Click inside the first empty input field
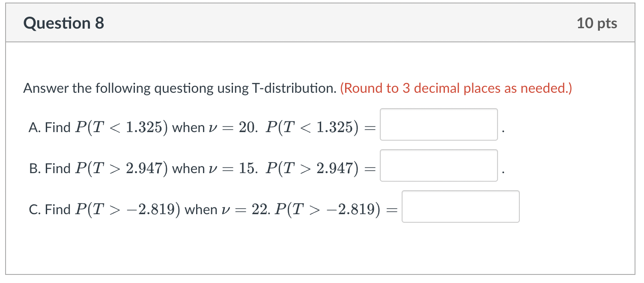Viewport: 644px width, 283px height. coord(438,124)
